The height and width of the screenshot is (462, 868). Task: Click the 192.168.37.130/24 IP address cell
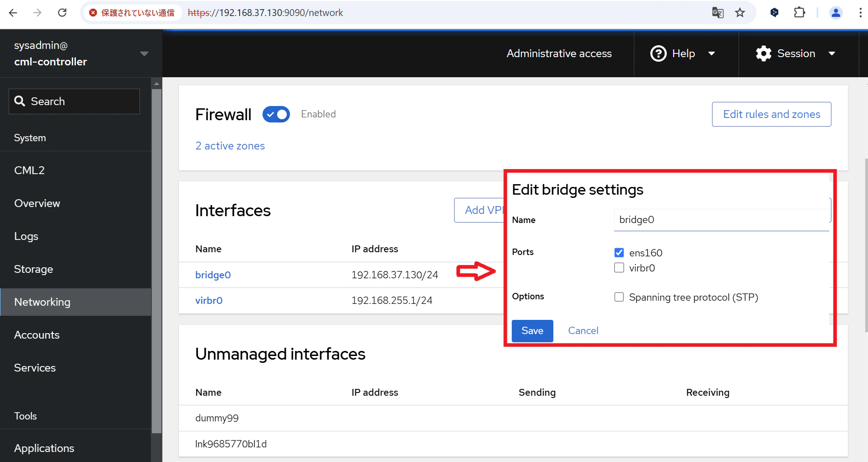(x=395, y=275)
